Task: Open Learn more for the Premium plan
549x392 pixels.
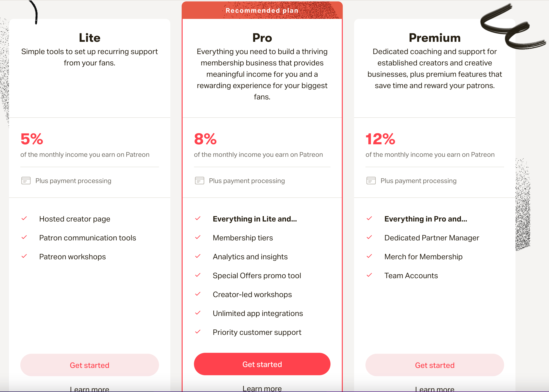Action: (435, 388)
